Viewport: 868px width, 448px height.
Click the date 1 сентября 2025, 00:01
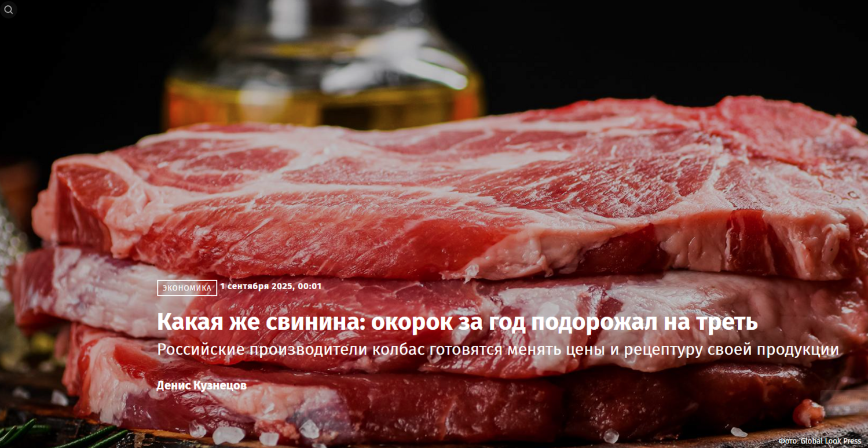(x=271, y=286)
